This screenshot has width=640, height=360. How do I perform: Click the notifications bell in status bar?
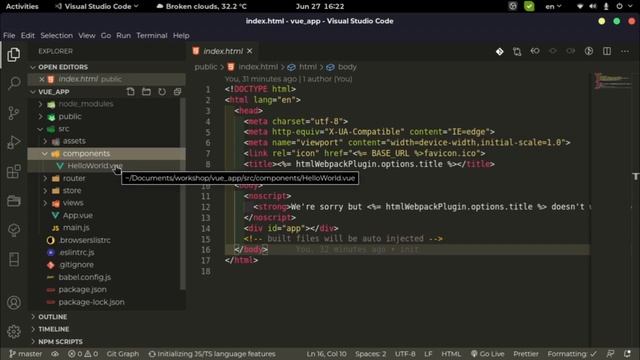click(627, 354)
